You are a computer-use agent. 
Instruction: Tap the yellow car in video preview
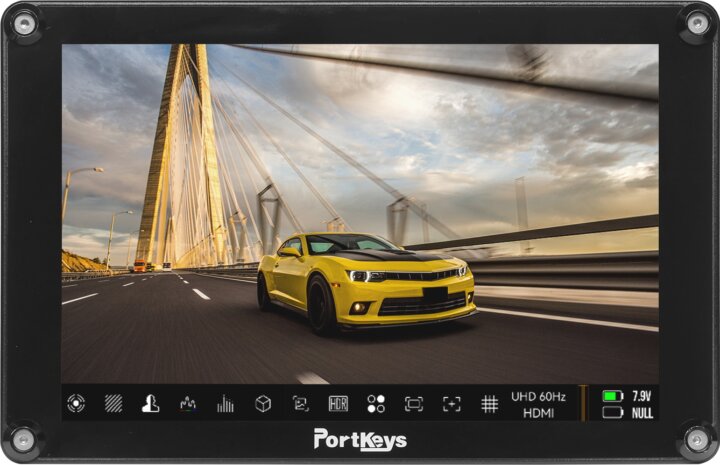[x=366, y=284]
